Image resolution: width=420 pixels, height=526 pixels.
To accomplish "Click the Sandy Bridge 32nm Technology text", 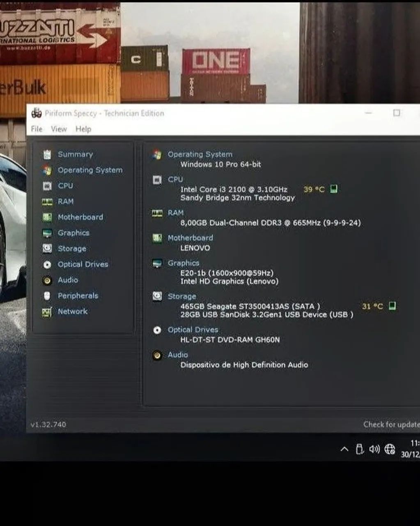I will [x=238, y=198].
